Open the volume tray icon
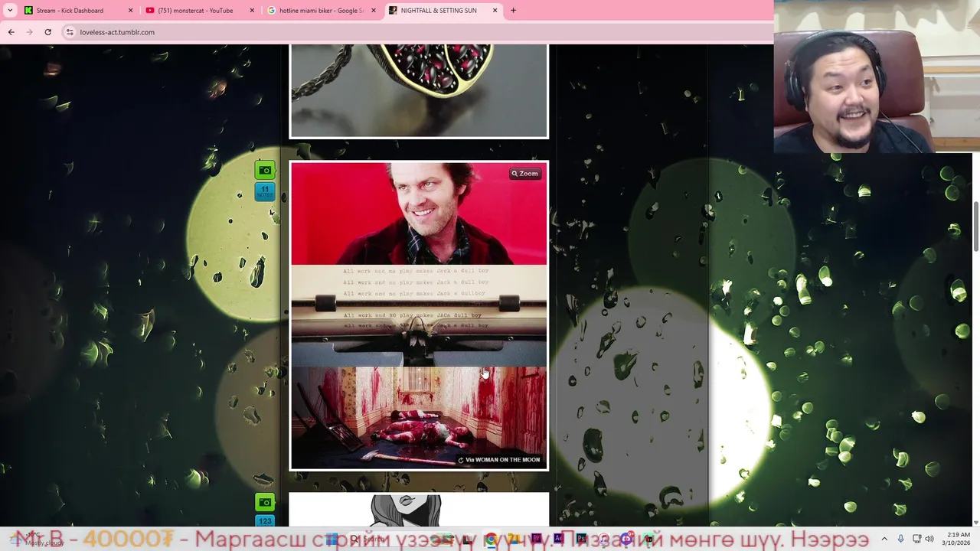Viewport: 980px width, 551px height. [x=929, y=539]
